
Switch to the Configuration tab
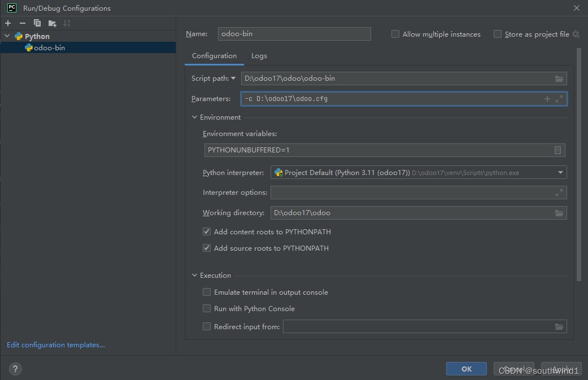[x=214, y=56]
